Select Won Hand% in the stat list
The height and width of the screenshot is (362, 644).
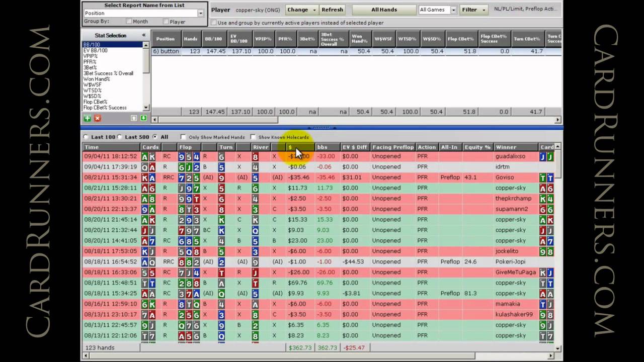112,79
